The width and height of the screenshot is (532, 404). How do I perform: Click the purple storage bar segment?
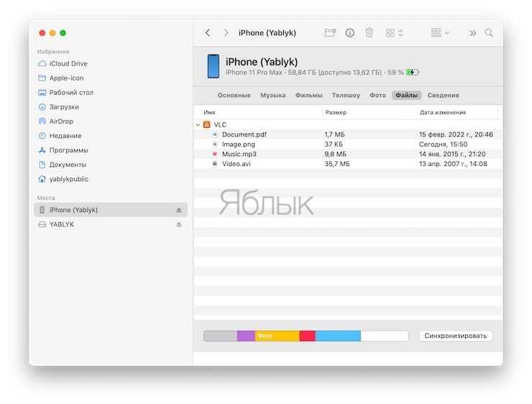(x=246, y=336)
